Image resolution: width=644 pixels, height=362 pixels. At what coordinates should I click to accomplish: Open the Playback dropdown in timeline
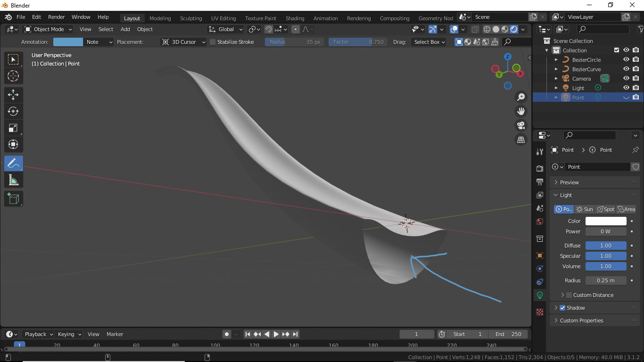click(x=38, y=334)
